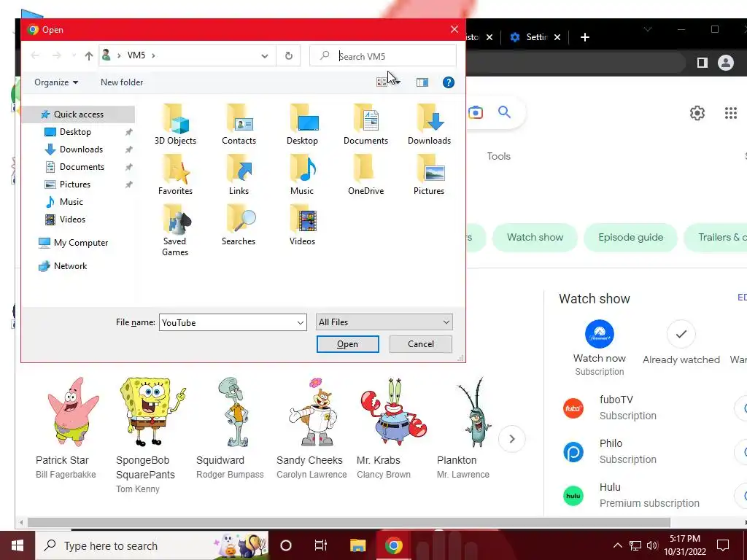Image resolution: width=747 pixels, height=560 pixels.
Task: Click the Up one level arrow
Action: click(88, 56)
